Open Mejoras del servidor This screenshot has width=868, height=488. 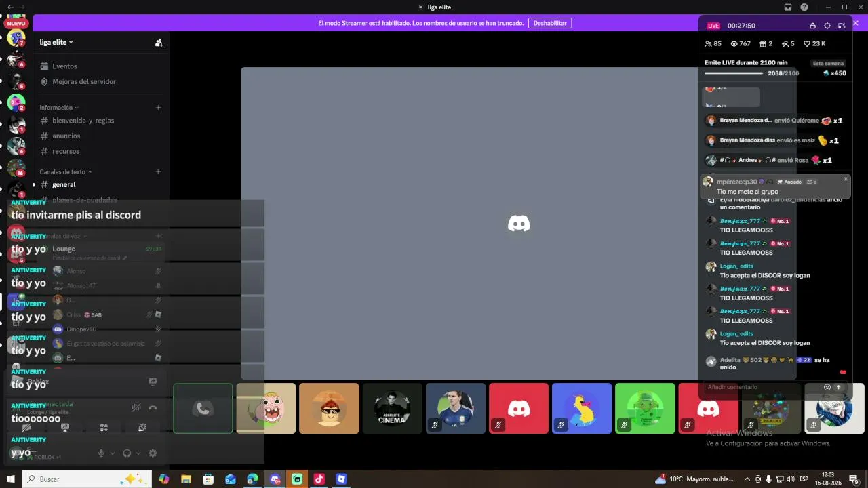pos(84,81)
